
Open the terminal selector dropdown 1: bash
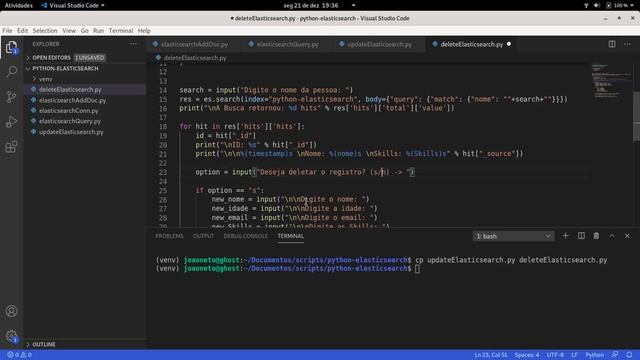[x=513, y=236]
